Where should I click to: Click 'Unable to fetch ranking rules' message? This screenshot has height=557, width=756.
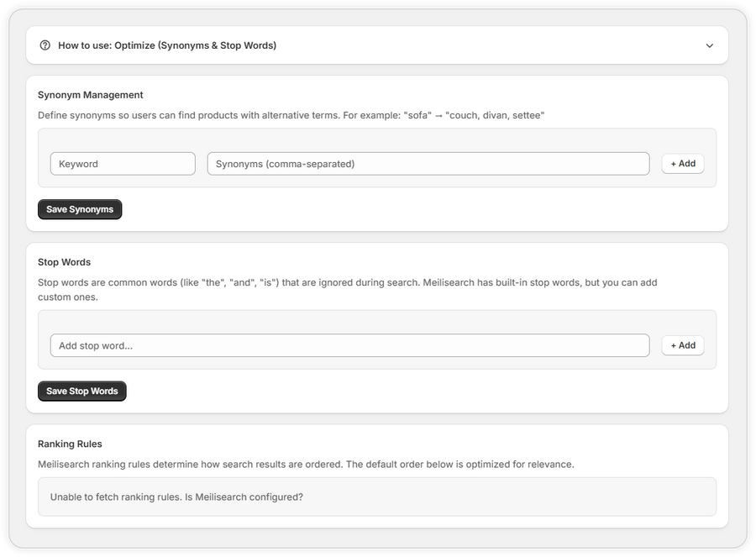point(176,497)
